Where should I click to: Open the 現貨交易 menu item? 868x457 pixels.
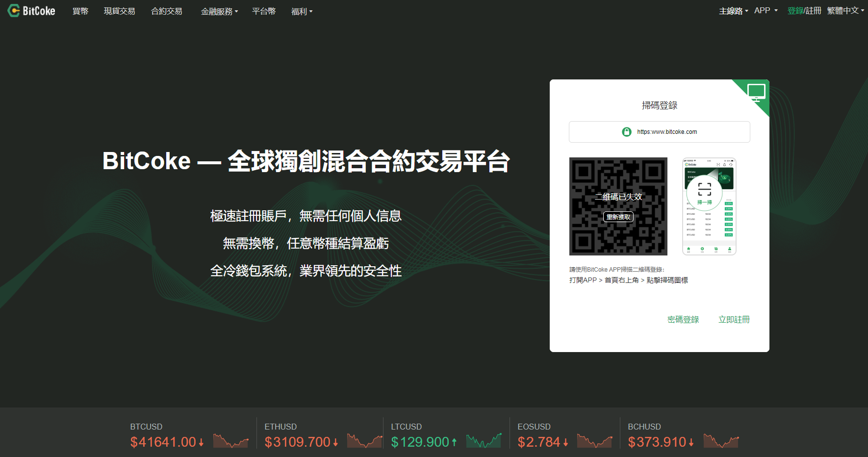pos(120,11)
